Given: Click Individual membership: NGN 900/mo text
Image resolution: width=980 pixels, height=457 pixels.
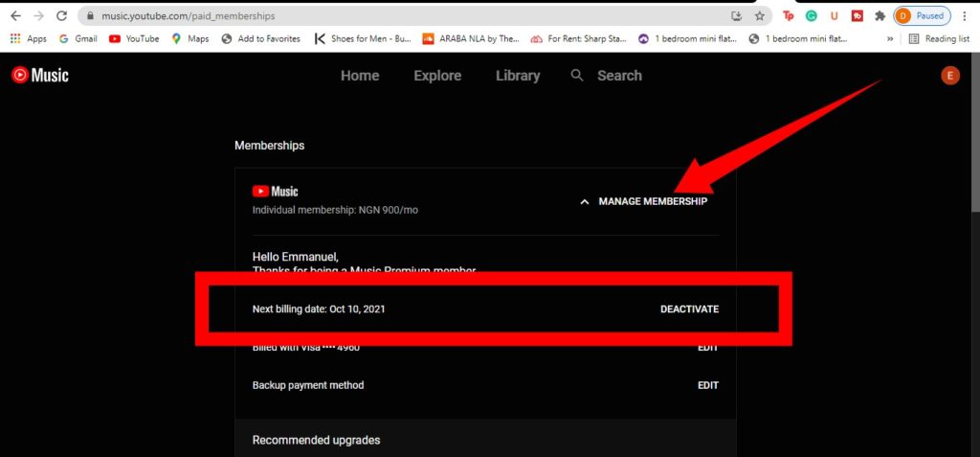Looking at the screenshot, I should [335, 211].
